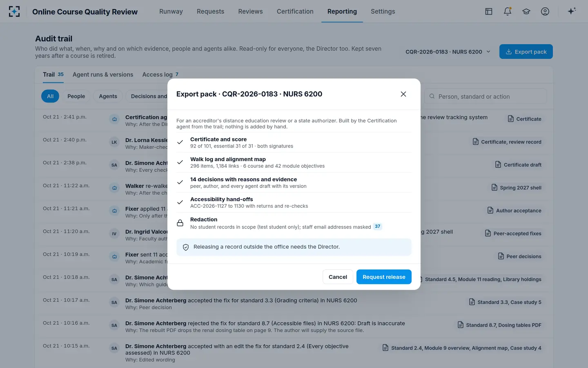Click the Fixer agent icon at 10:19 a.m.
This screenshot has width=588, height=368.
point(114,257)
